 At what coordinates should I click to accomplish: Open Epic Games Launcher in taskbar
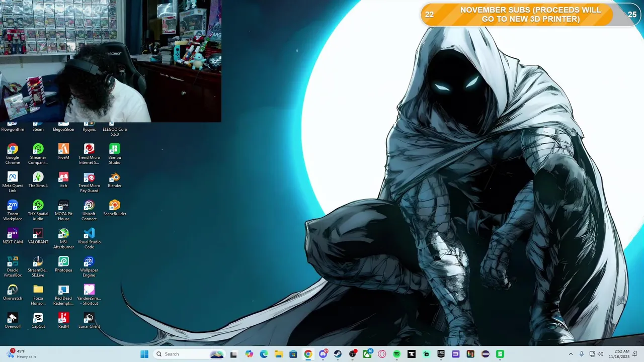441,354
